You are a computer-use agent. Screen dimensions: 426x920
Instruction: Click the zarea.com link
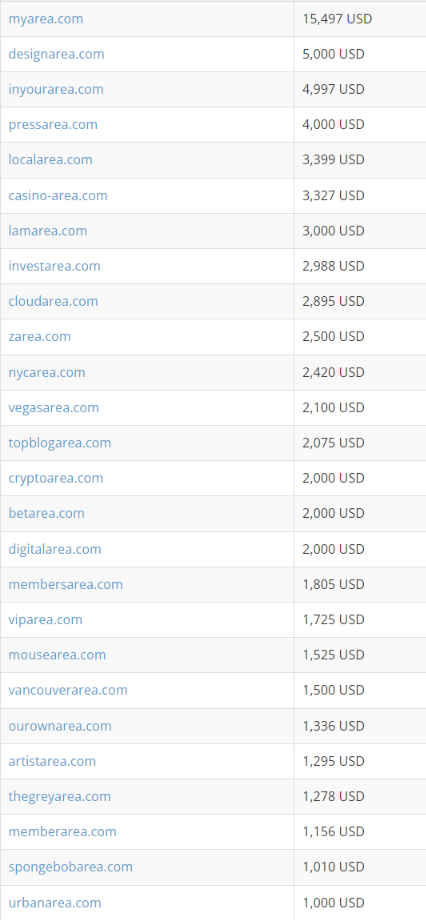(39, 336)
